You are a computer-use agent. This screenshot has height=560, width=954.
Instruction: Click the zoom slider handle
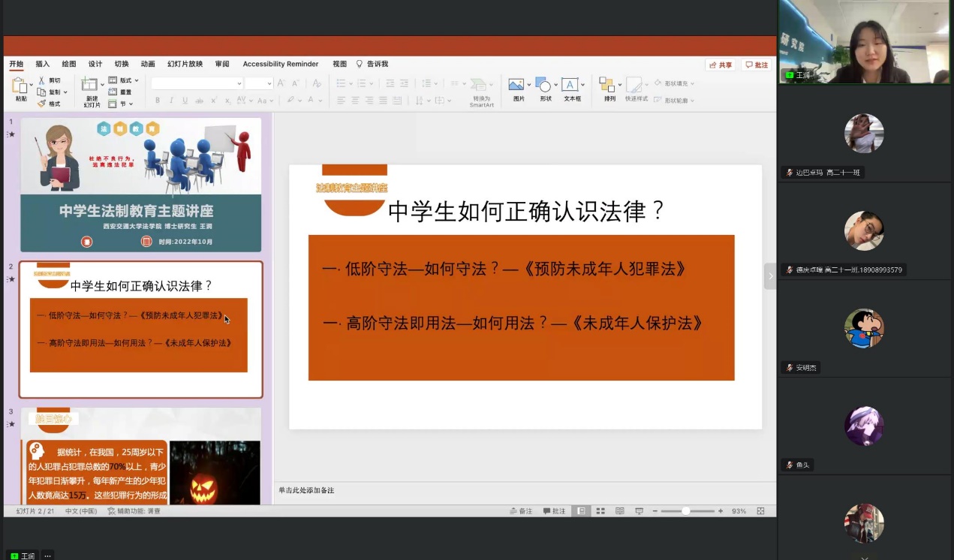tap(685, 511)
